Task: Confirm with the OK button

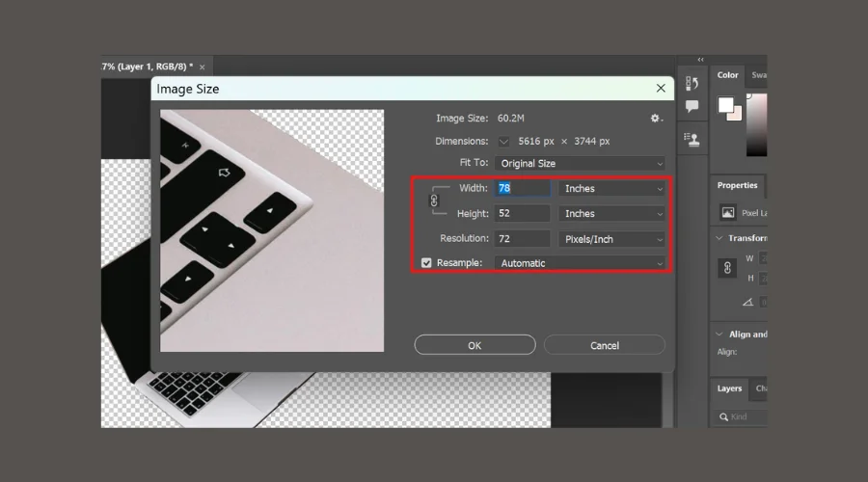Action: tap(475, 345)
